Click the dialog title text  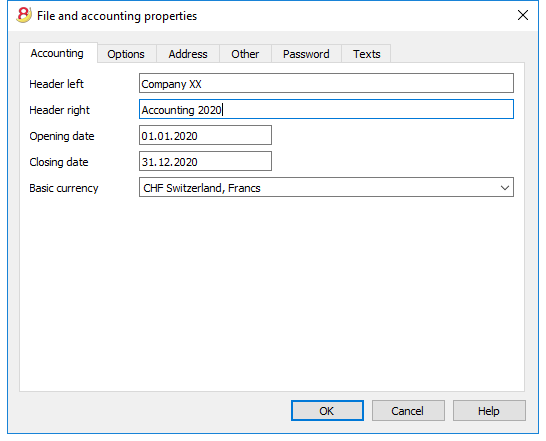[117, 16]
